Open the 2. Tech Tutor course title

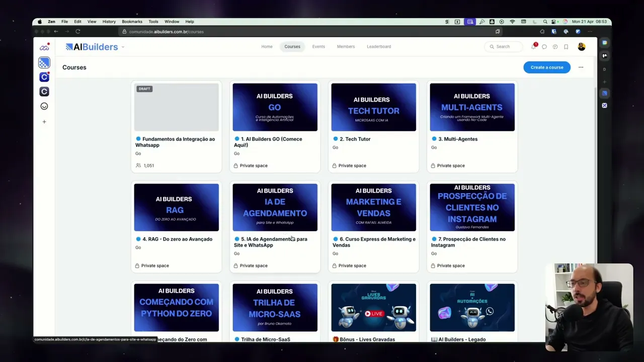(355, 139)
